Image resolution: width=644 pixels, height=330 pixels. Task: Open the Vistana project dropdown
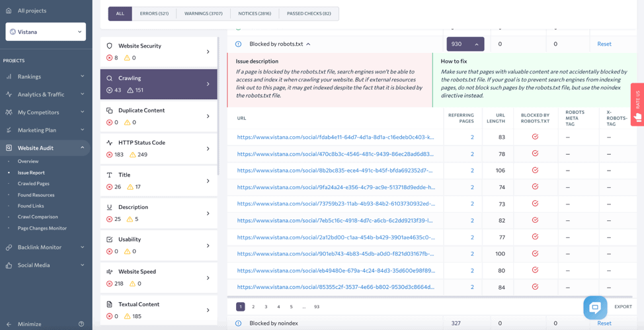pyautogui.click(x=46, y=32)
